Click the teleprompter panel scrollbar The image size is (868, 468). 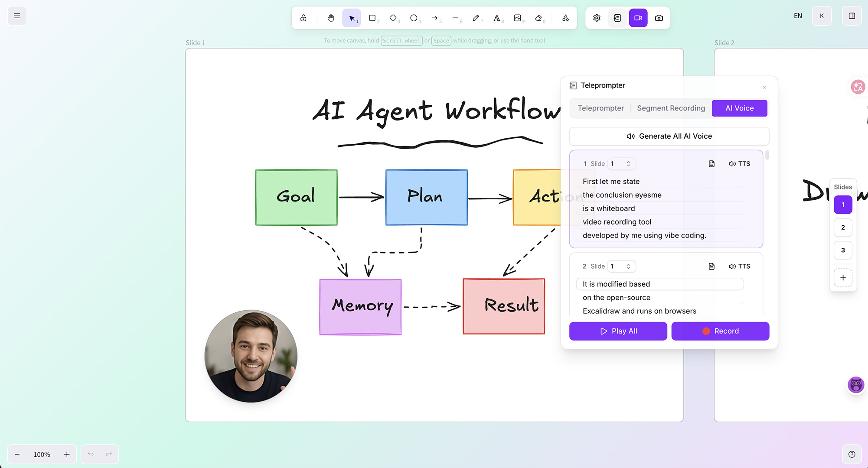767,155
